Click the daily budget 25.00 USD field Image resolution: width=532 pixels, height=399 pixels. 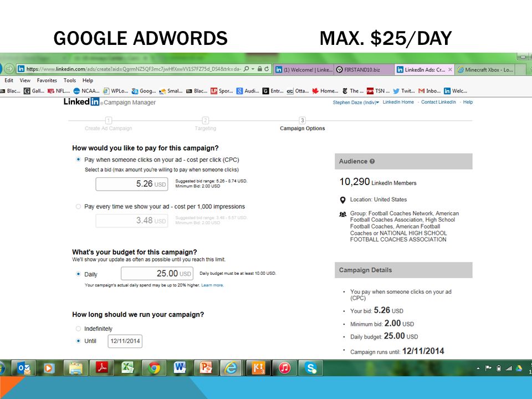[157, 273]
